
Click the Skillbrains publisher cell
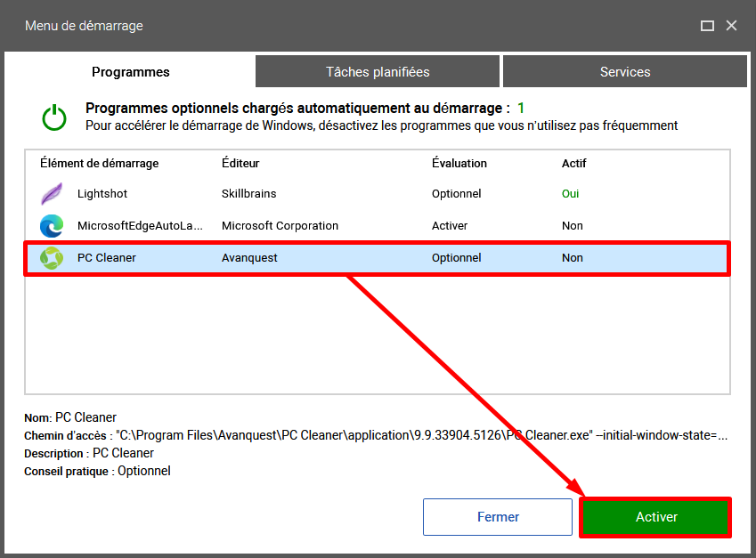pos(248,194)
